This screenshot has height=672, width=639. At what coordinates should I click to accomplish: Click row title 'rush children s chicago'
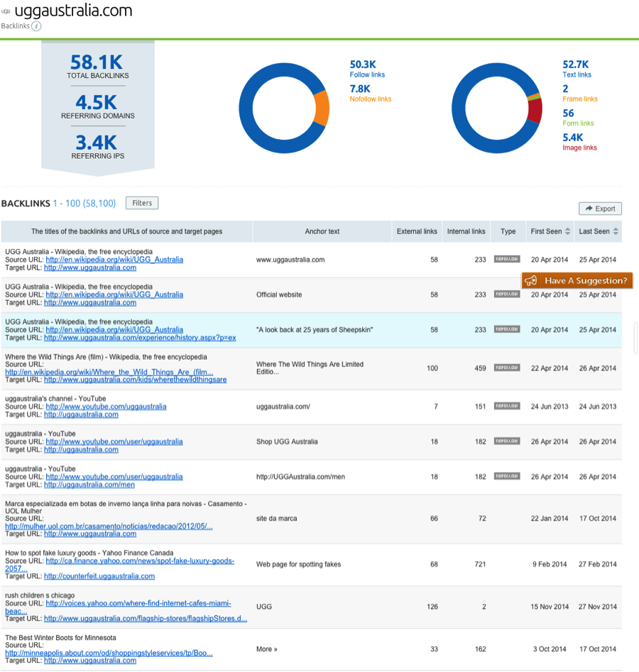(x=40, y=595)
